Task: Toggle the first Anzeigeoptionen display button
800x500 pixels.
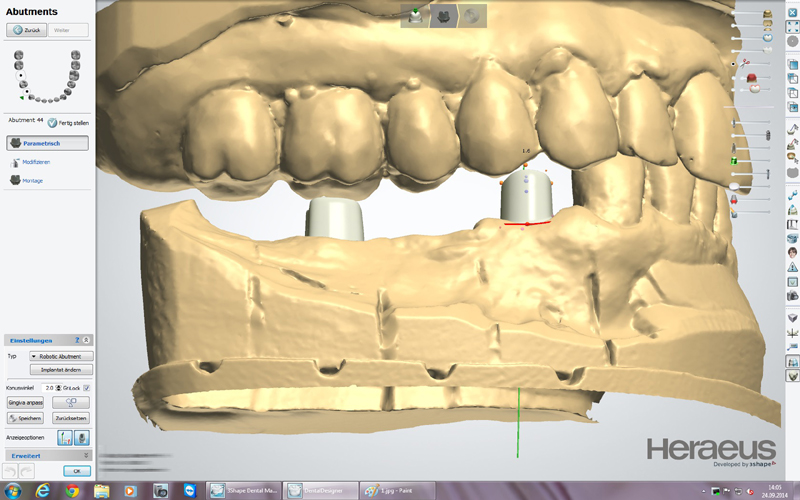Action: [64, 437]
